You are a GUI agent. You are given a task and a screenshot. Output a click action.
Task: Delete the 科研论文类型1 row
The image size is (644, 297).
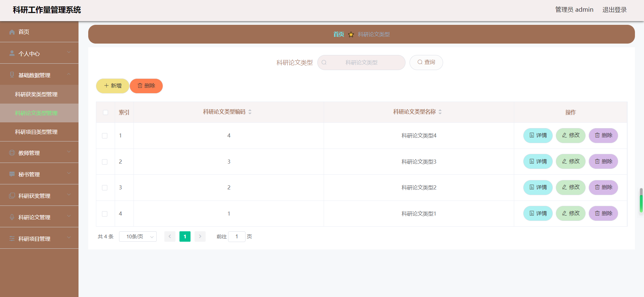603,214
